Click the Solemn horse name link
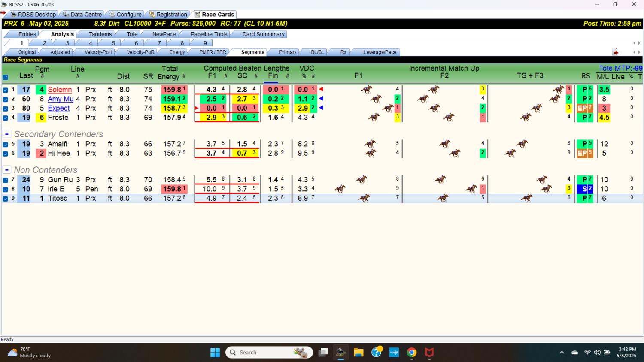Screen dimensions: 644x362 point(60,90)
